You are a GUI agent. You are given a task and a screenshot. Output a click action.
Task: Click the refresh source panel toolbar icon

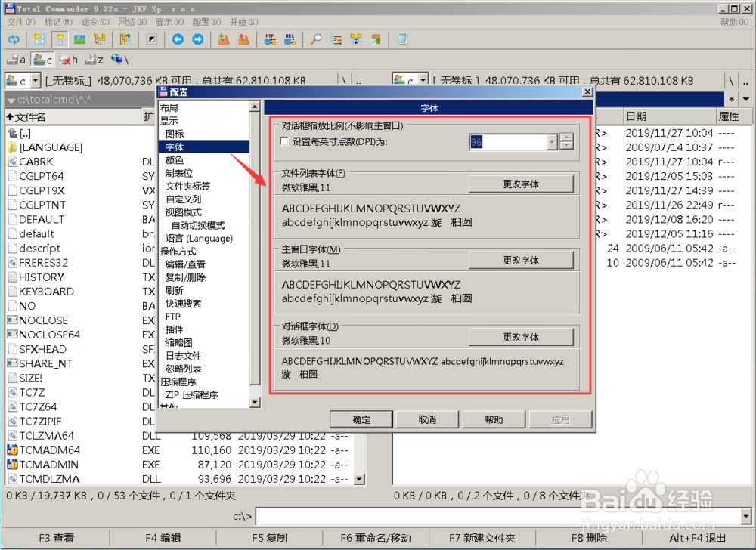pos(14,39)
